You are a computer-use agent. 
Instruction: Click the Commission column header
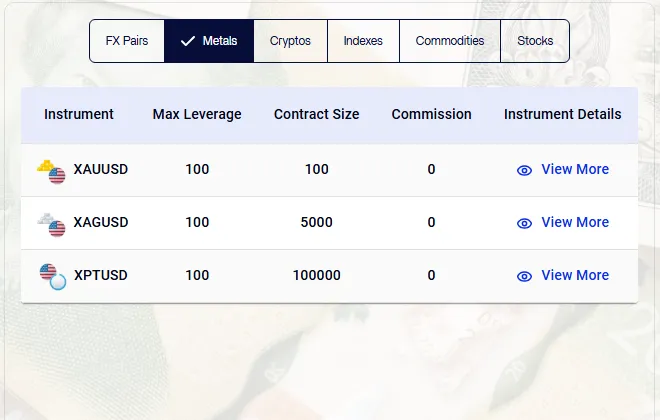(431, 114)
